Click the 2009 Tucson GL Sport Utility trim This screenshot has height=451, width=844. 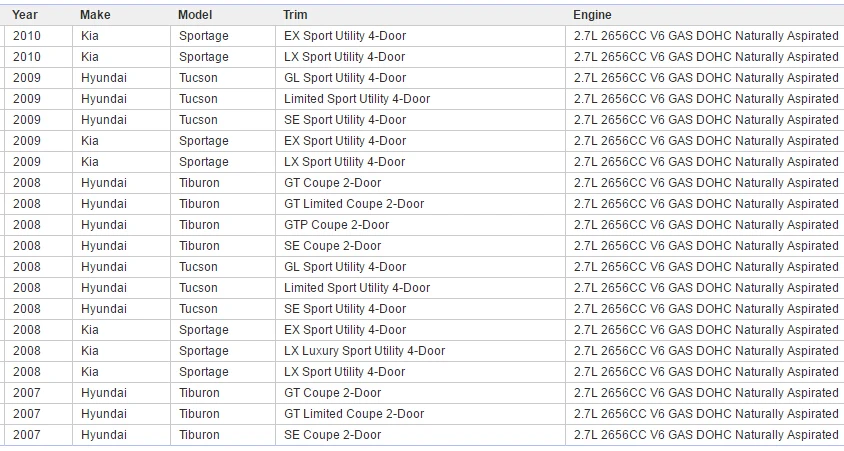(x=420, y=78)
